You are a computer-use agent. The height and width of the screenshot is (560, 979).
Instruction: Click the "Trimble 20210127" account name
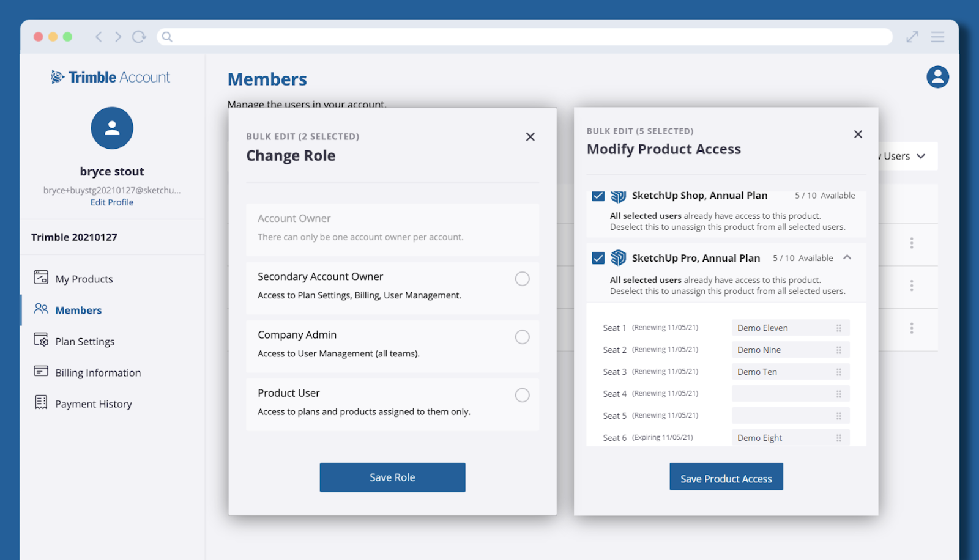(74, 237)
